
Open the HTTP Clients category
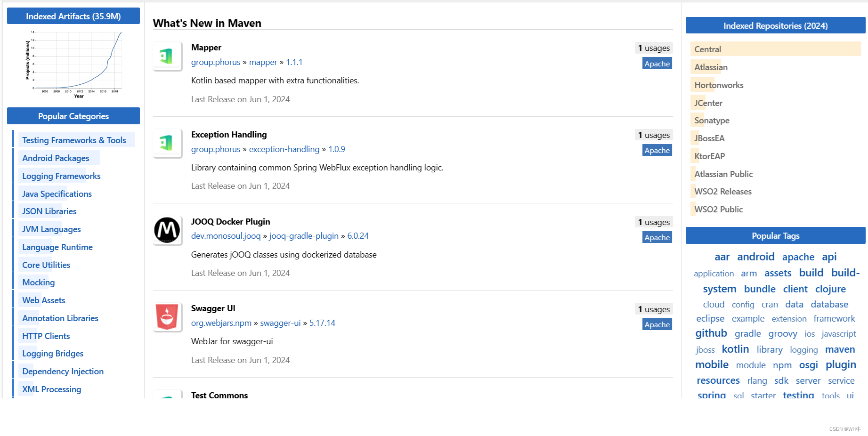(46, 336)
